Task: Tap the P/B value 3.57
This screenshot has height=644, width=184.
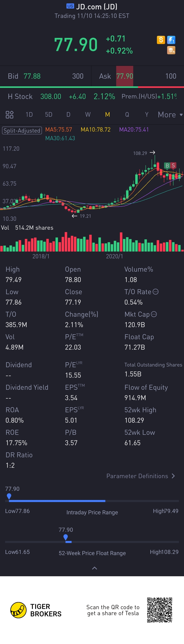Action: click(x=71, y=443)
